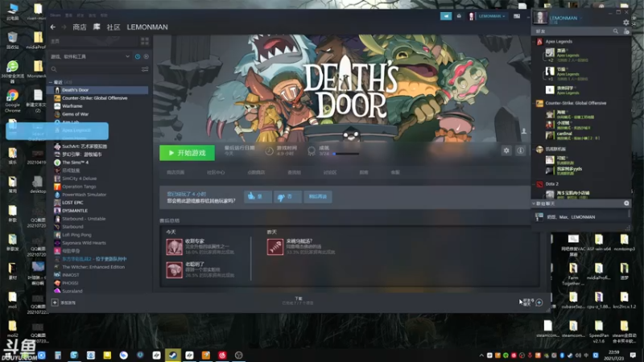
Task: Click the thumbs-up recommend button
Action: click(258, 196)
